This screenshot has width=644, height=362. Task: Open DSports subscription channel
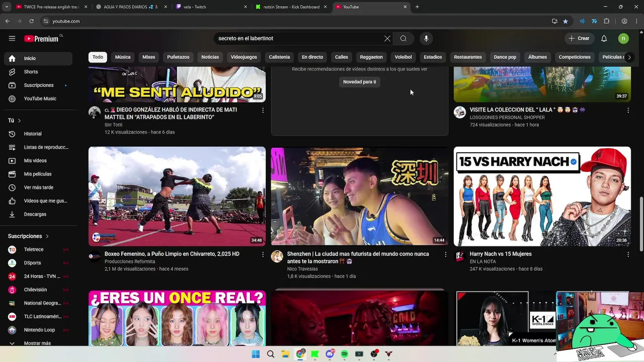click(x=38, y=263)
